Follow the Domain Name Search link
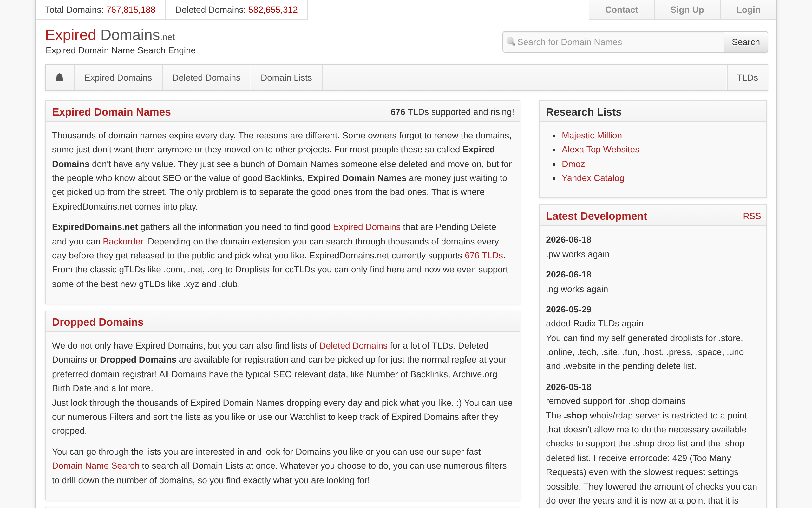 [95, 466]
